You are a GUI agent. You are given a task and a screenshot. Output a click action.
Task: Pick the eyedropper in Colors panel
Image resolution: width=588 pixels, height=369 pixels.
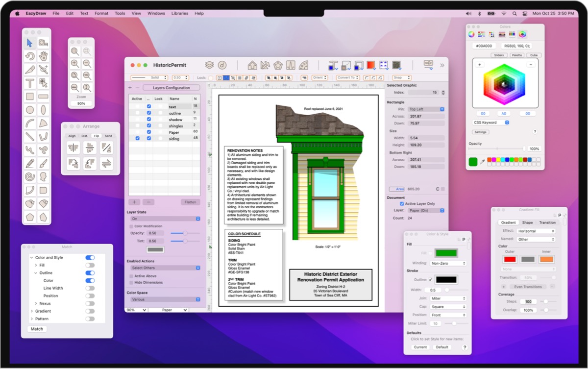pos(482,162)
